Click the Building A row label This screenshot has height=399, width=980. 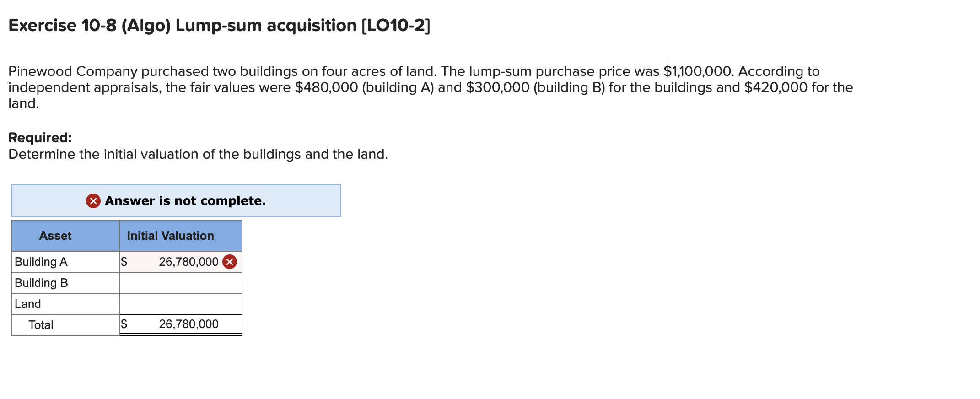tap(40, 262)
